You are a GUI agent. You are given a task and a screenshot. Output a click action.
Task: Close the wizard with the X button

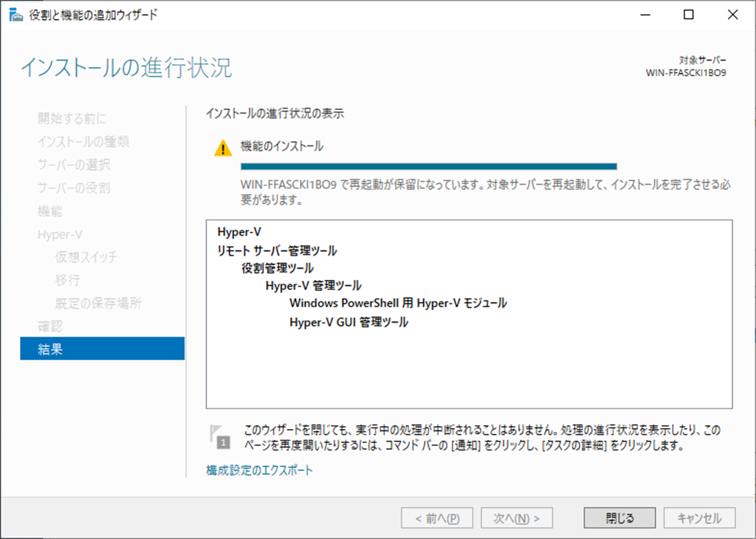pyautogui.click(x=732, y=15)
